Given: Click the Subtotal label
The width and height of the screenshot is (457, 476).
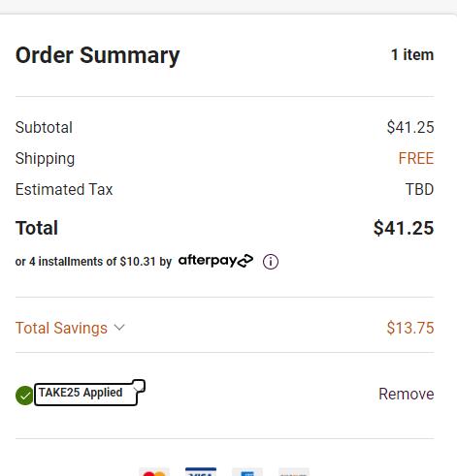Looking at the screenshot, I should (x=44, y=127).
